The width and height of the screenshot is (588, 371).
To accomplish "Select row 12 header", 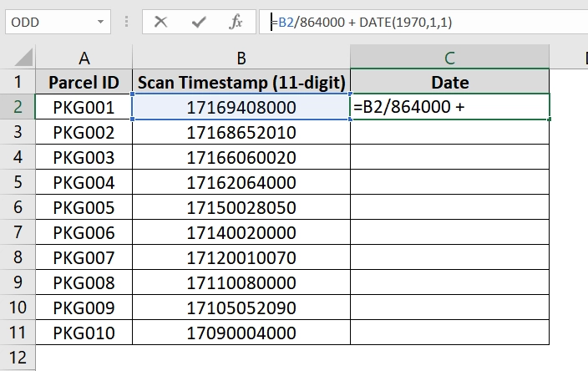I will pos(18,358).
